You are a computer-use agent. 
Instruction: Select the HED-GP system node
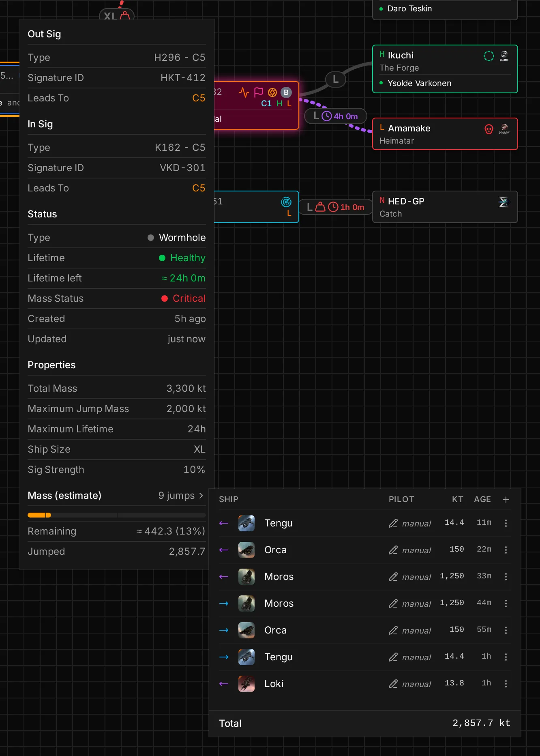click(x=445, y=207)
